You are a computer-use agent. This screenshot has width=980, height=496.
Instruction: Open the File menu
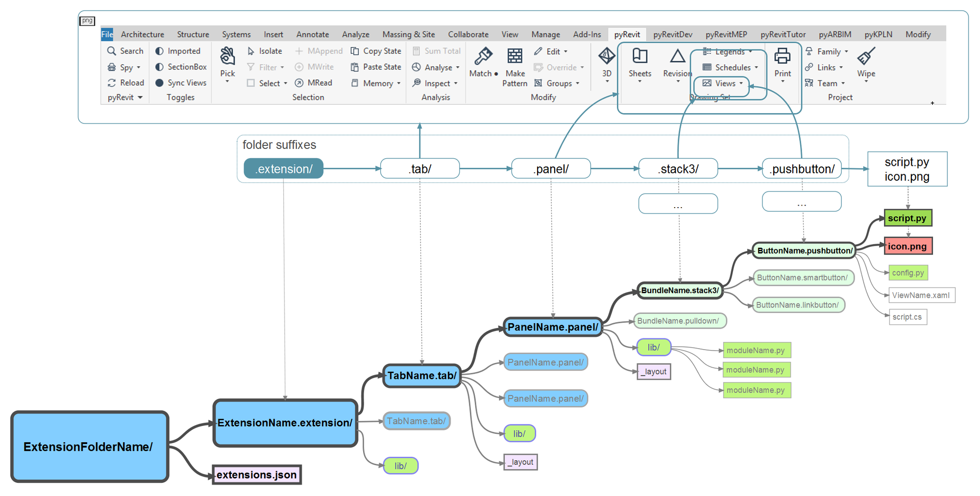[x=107, y=34]
